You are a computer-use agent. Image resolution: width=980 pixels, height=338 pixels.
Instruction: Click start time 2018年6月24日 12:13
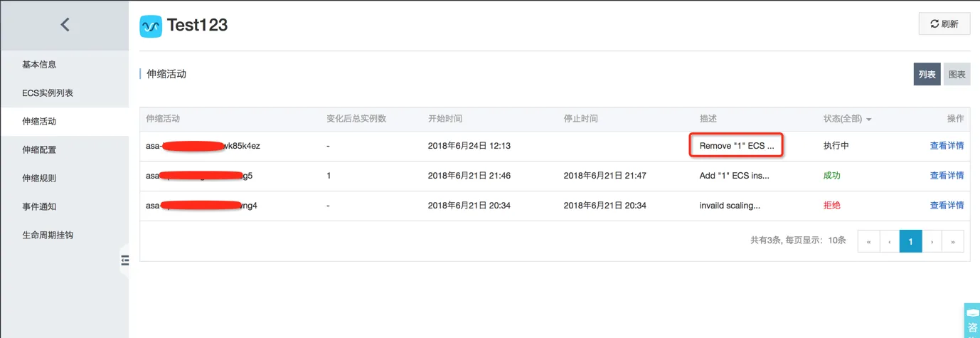[469, 146]
